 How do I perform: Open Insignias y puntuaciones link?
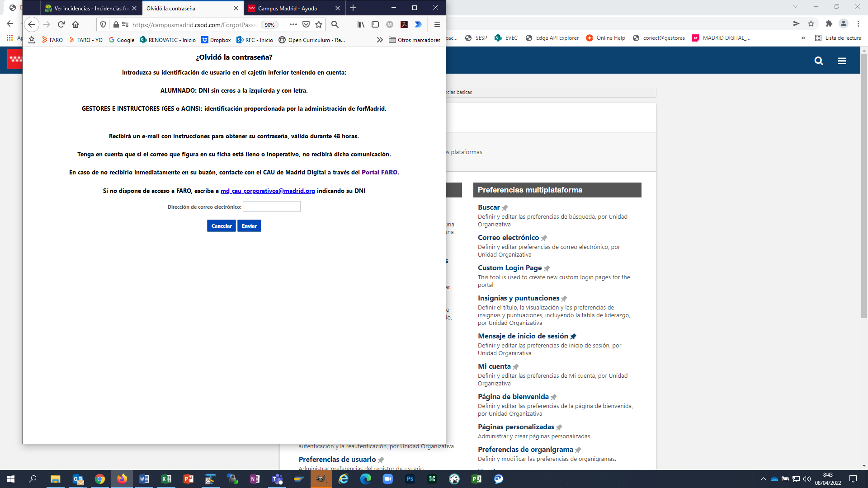coord(519,298)
